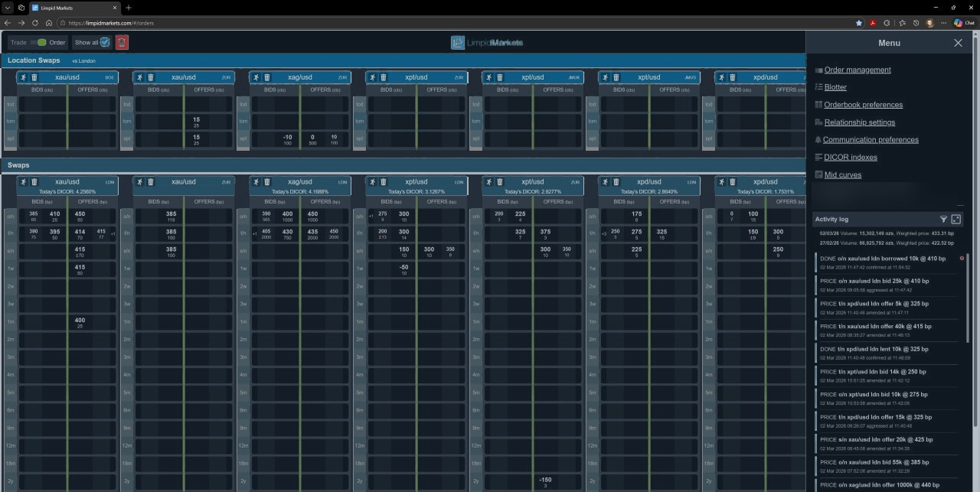Click the trash icon on xau/usd BOE location swap

(34, 77)
